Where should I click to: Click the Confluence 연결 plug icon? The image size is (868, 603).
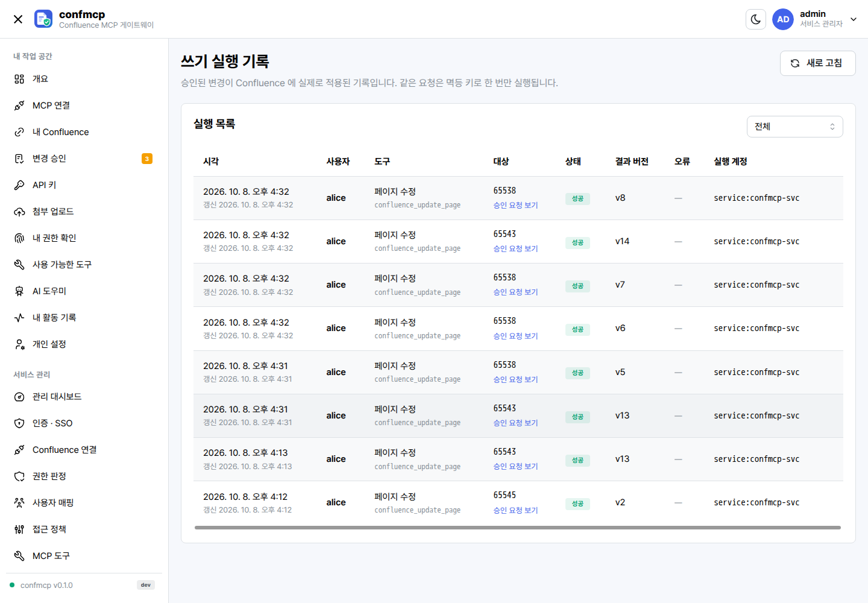pyautogui.click(x=19, y=450)
